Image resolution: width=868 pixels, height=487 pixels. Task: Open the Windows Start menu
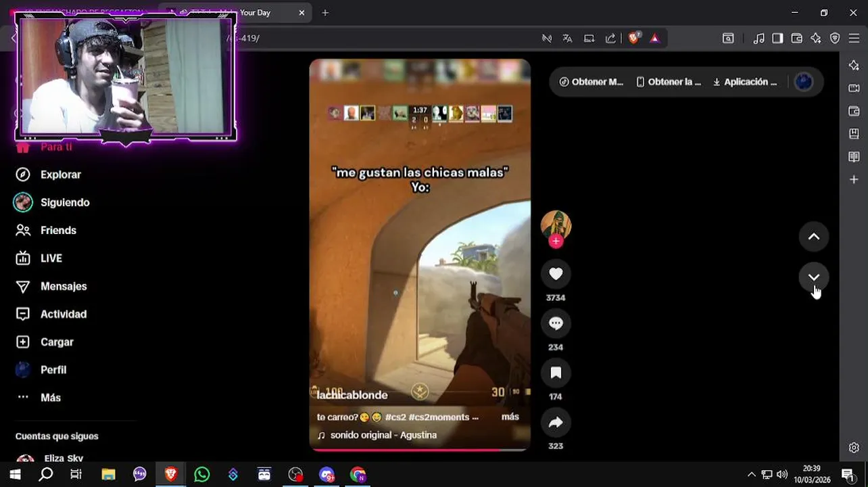tap(15, 474)
